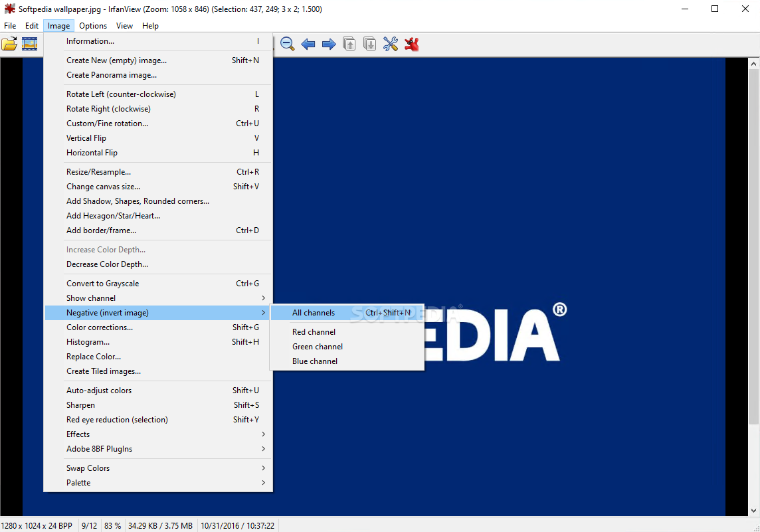This screenshot has width=760, height=532.
Task: Invert the Red channel only
Action: pos(347,332)
